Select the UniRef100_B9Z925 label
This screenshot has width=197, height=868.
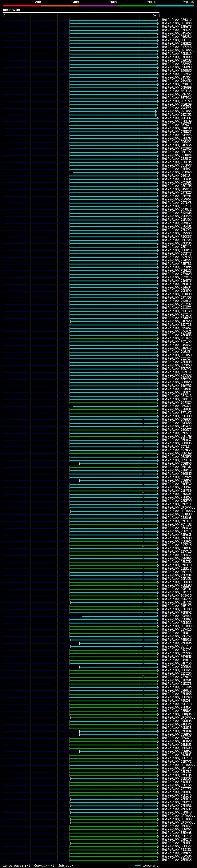177,477
